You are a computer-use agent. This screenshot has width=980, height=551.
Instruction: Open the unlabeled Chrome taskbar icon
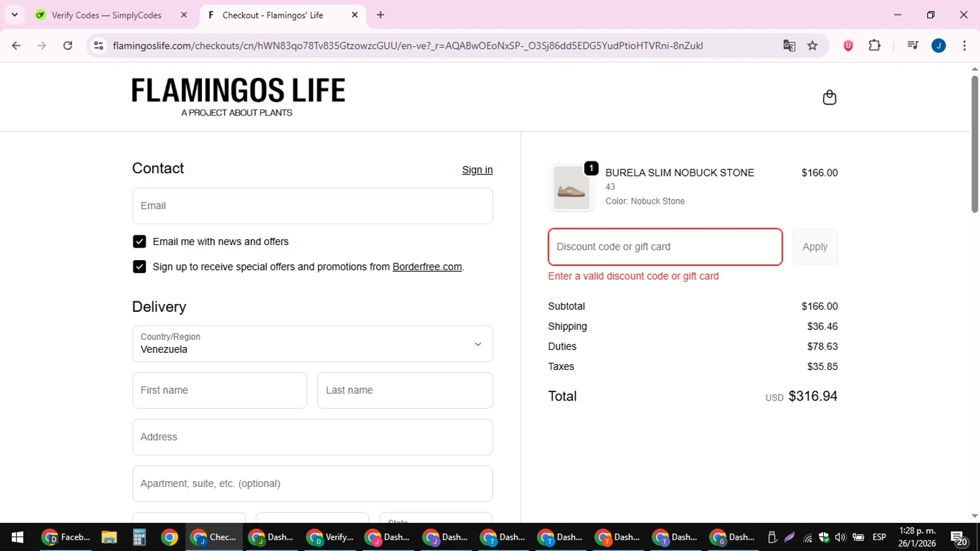(169, 537)
